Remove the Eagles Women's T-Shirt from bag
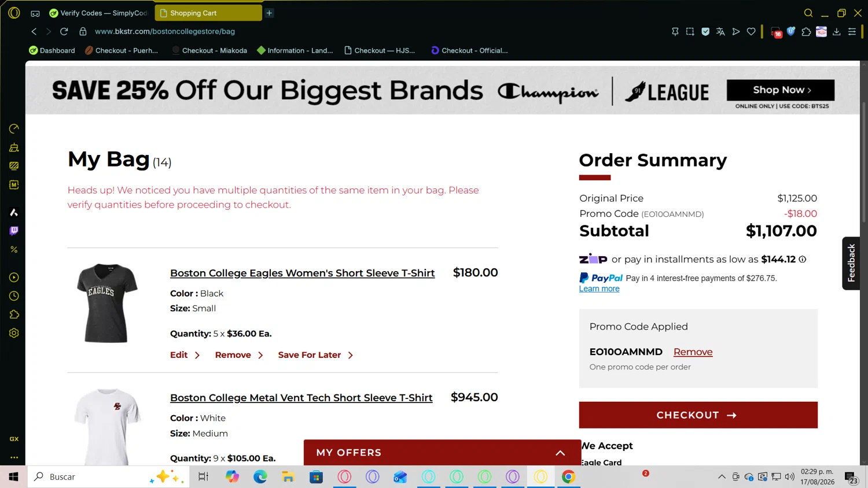The height and width of the screenshot is (488, 868). (x=233, y=355)
